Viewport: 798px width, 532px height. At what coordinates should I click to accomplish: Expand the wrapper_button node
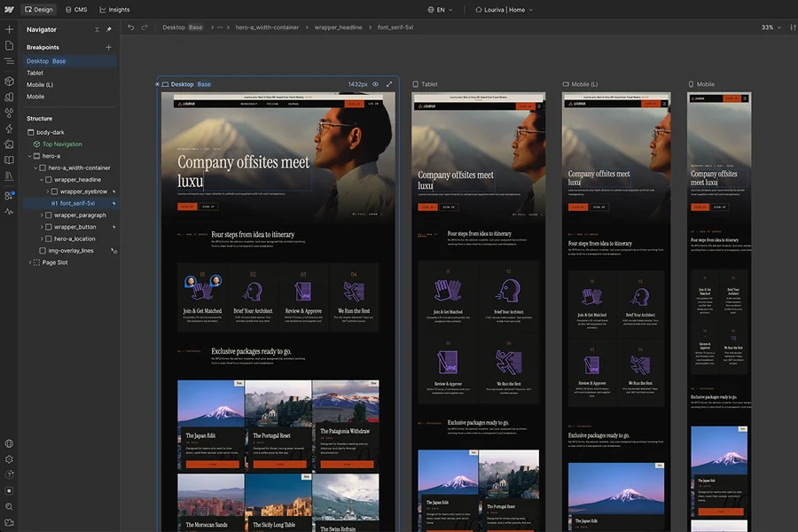coord(42,227)
